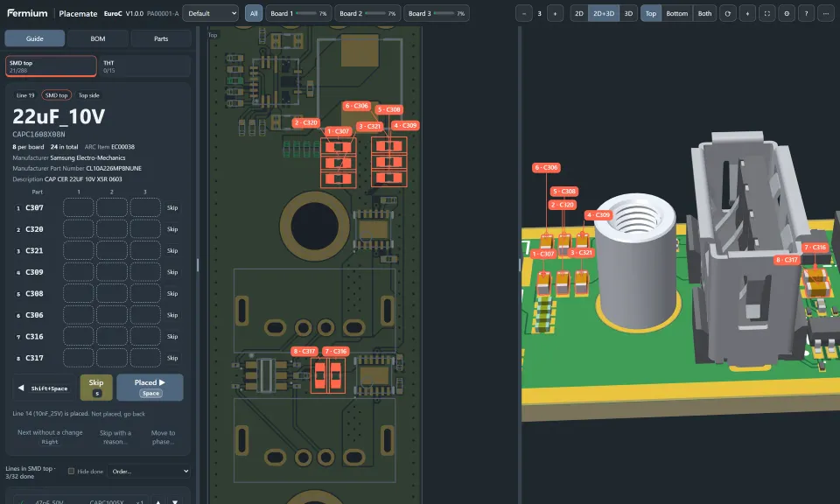
Task: Click the diamond-shaped toolbar icon
Action: click(747, 13)
